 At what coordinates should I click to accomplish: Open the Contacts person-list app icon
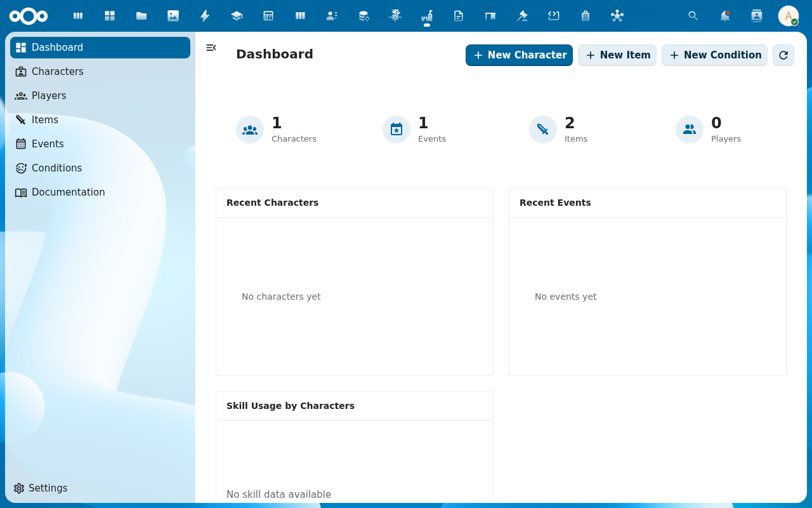pos(332,16)
